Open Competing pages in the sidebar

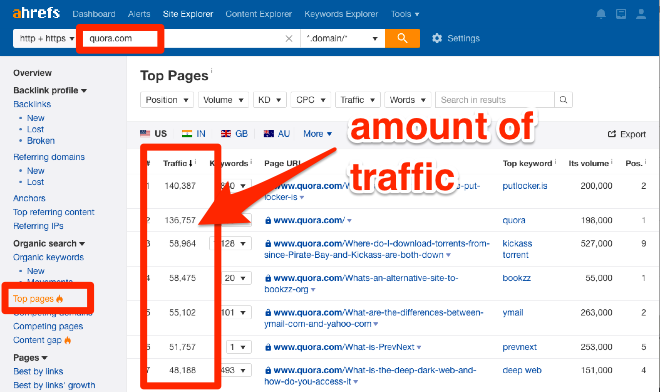click(x=48, y=326)
